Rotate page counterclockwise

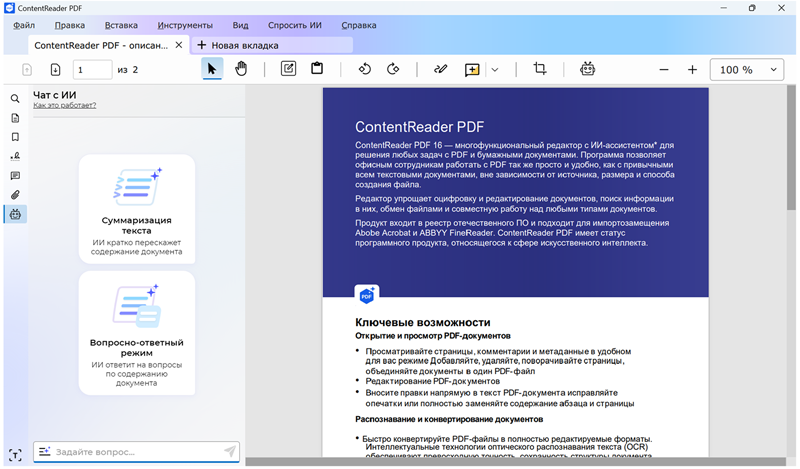point(364,69)
